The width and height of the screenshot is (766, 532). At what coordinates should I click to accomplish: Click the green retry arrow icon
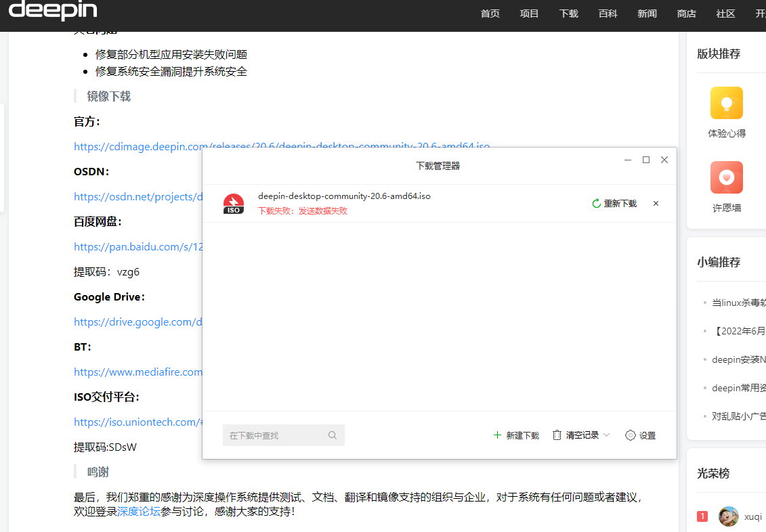click(597, 204)
